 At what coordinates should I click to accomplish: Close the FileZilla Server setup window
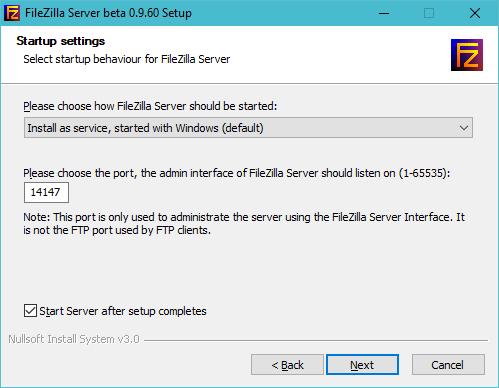pyautogui.click(x=475, y=13)
